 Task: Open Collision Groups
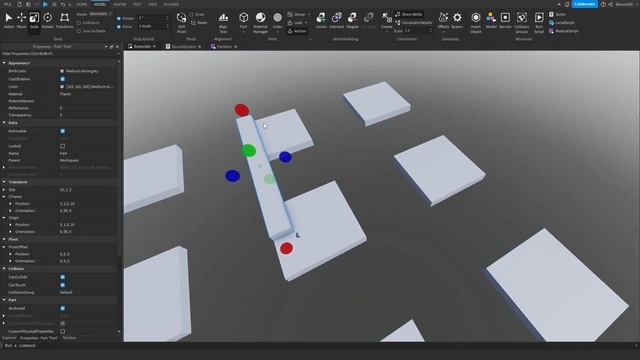[522, 22]
